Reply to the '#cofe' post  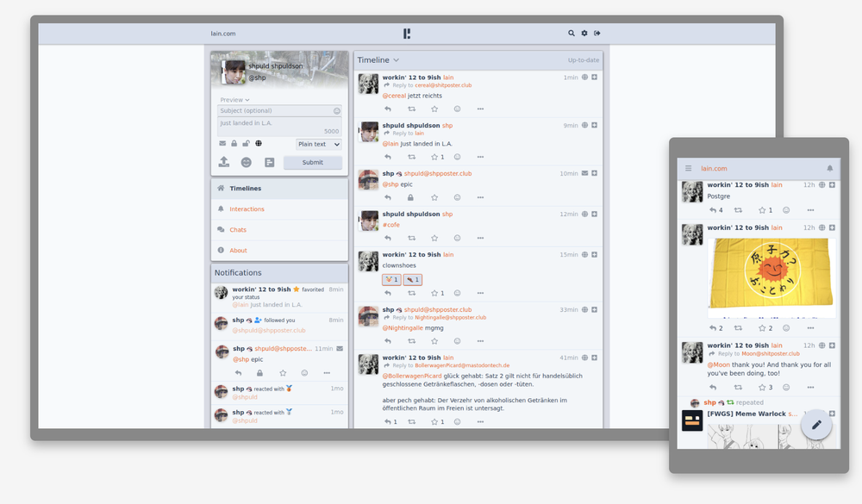pyautogui.click(x=388, y=238)
